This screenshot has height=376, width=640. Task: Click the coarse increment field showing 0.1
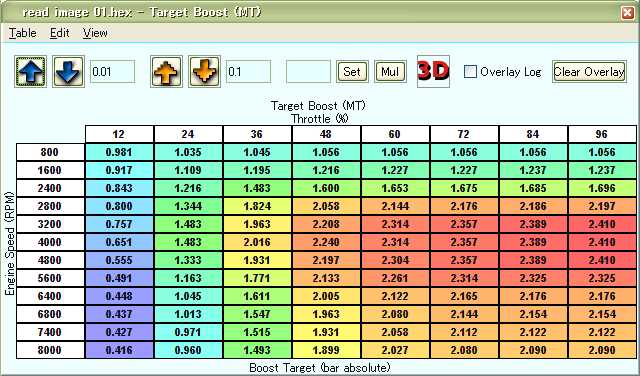click(x=248, y=72)
